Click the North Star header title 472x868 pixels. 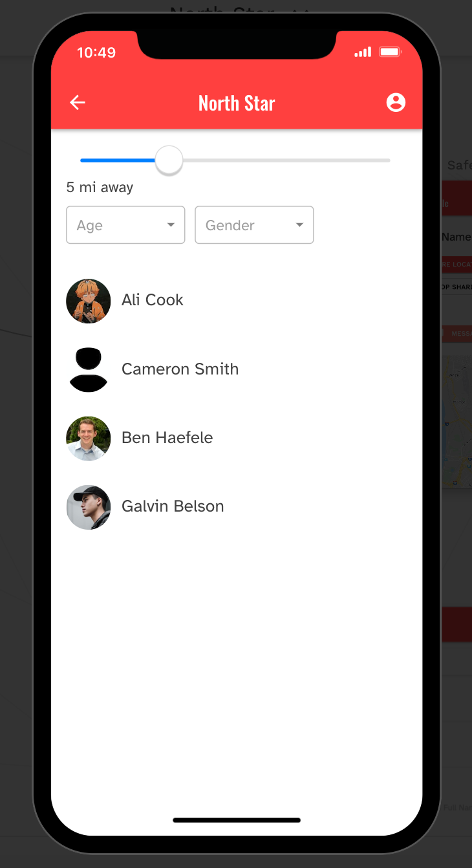click(x=237, y=103)
